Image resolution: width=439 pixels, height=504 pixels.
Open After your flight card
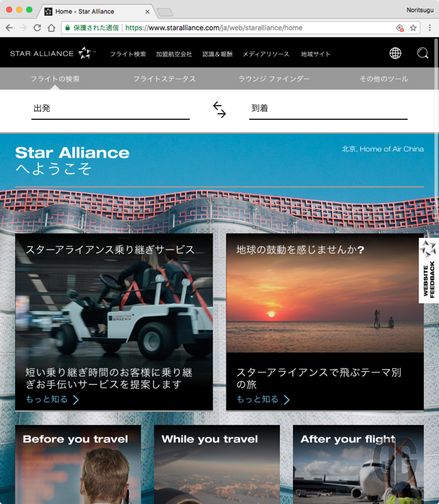(x=358, y=464)
